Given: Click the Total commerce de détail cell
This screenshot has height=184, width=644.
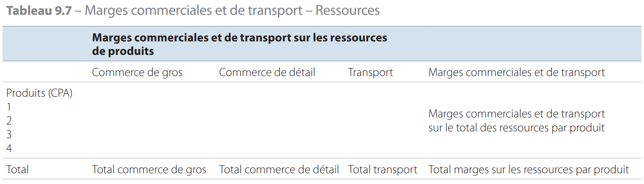Looking at the screenshot, I should tap(279, 170).
